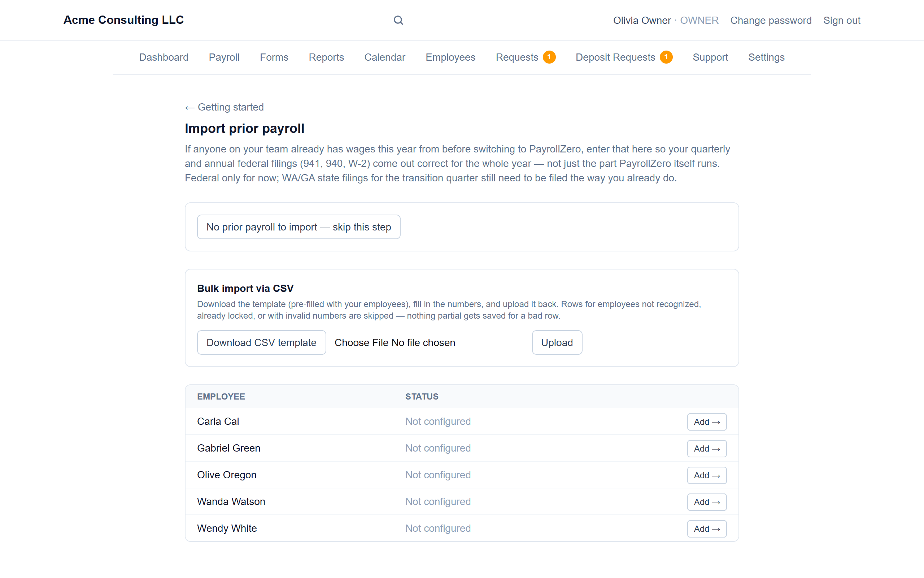This screenshot has height=578, width=924.
Task: Select the Wendy White employee name
Action: (227, 528)
